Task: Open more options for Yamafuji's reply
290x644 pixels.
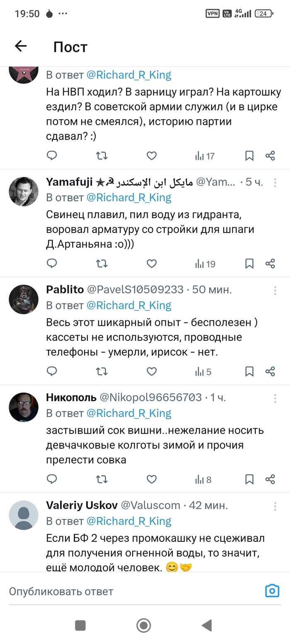Action: [275, 183]
